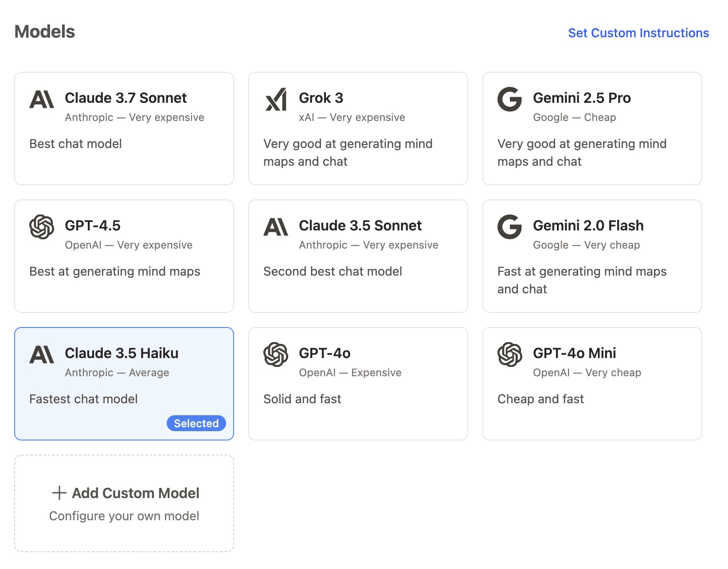Screen dimensions: 728x569
Task: Click 'Second best chat model' description
Action: click(333, 272)
